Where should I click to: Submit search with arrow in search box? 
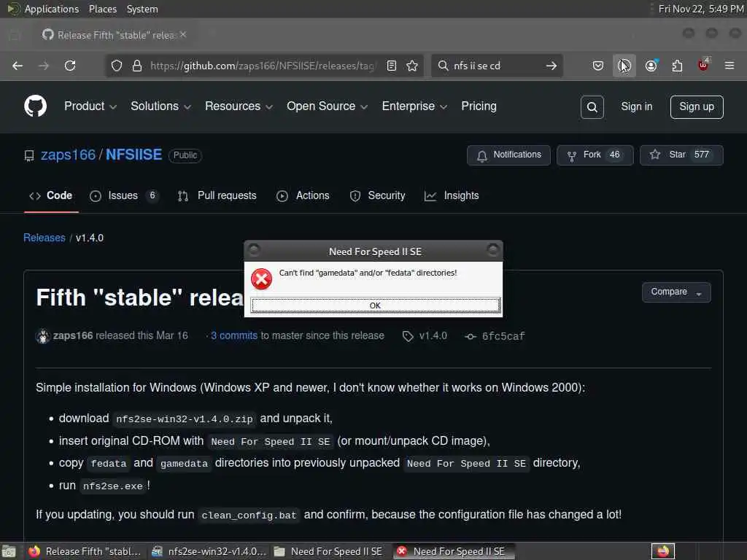[x=551, y=66]
